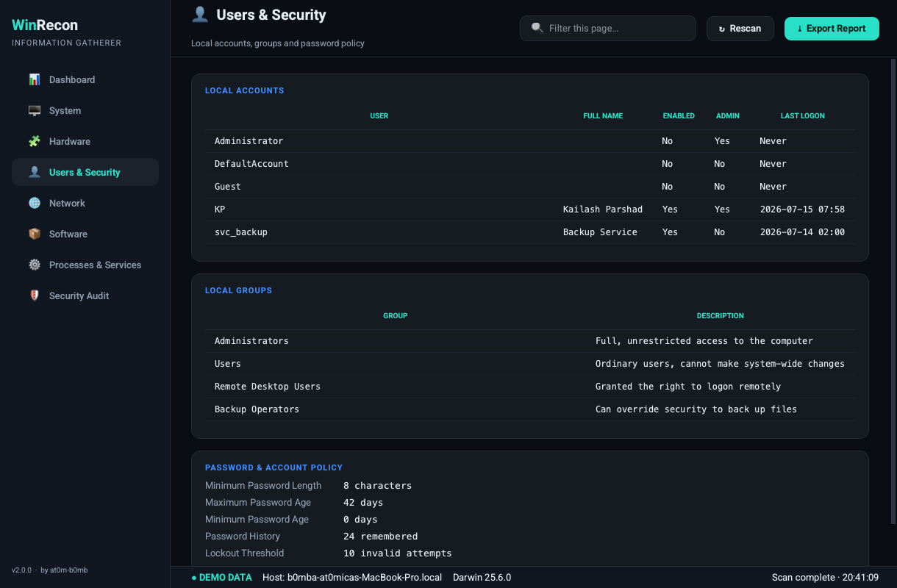897x588 pixels.
Task: Select the KP user name
Action: 220,209
